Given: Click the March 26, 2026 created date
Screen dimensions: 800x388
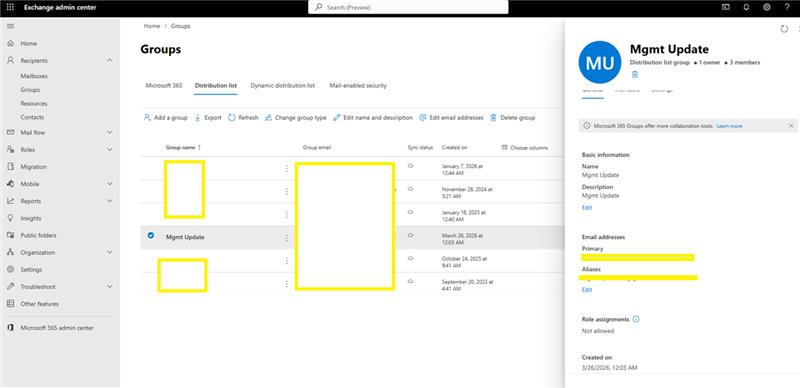Looking at the screenshot, I should tap(462, 238).
